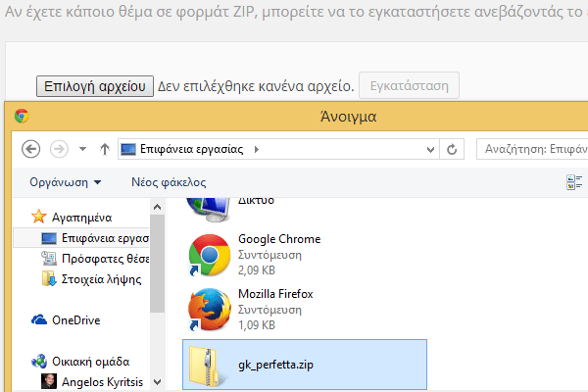Image resolution: width=588 pixels, height=392 pixels.
Task: Click the sidebar scroll up arrow
Action: (158, 207)
